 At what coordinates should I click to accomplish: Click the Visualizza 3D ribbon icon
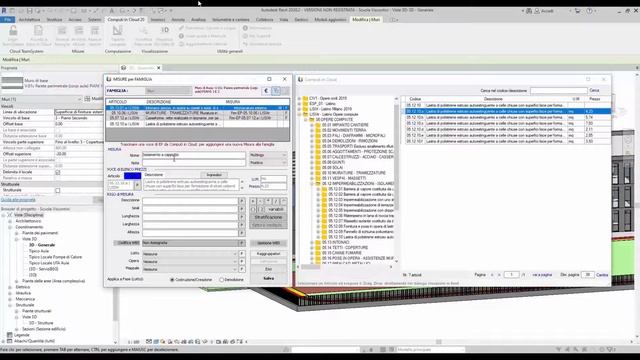tap(165, 30)
